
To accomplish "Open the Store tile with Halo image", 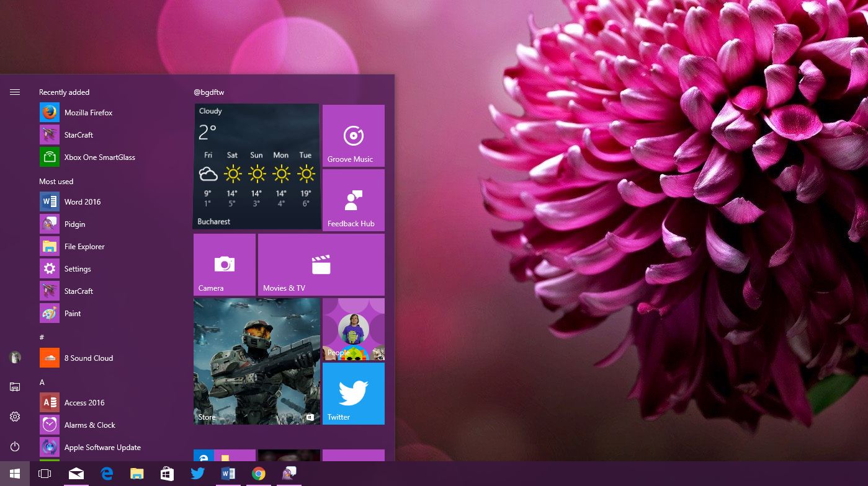I will (257, 361).
